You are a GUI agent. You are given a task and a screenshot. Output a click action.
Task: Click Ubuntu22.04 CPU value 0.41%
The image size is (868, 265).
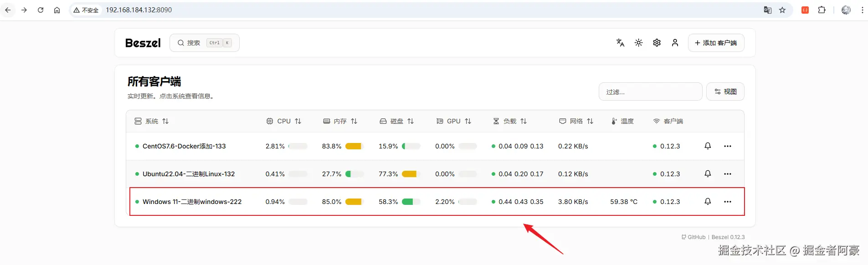pos(275,174)
